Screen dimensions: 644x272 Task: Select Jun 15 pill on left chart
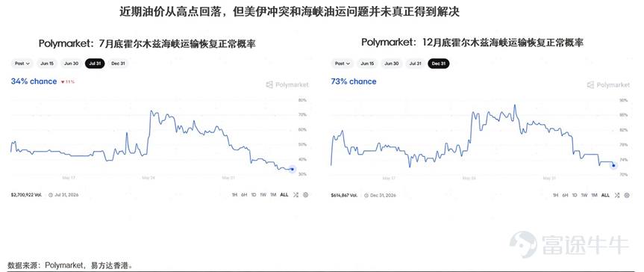47,64
